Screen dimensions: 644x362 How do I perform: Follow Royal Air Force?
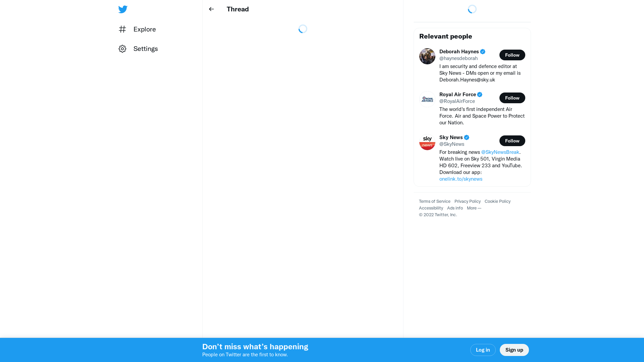512,98
